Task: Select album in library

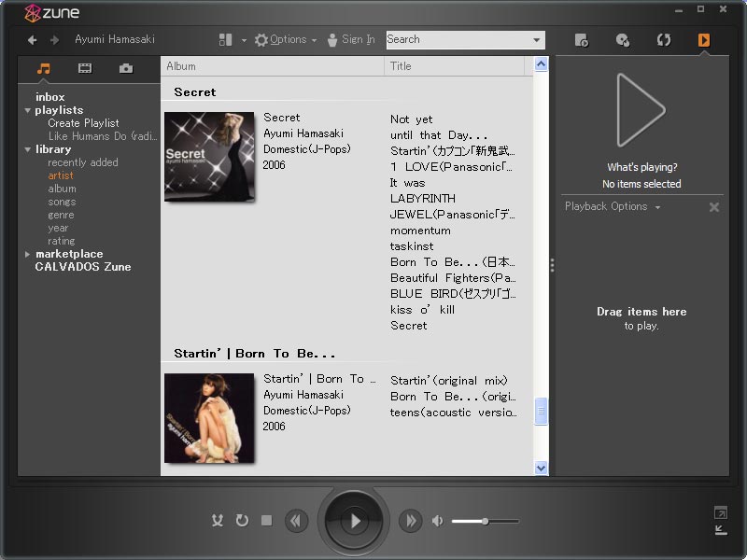Action: (62, 189)
